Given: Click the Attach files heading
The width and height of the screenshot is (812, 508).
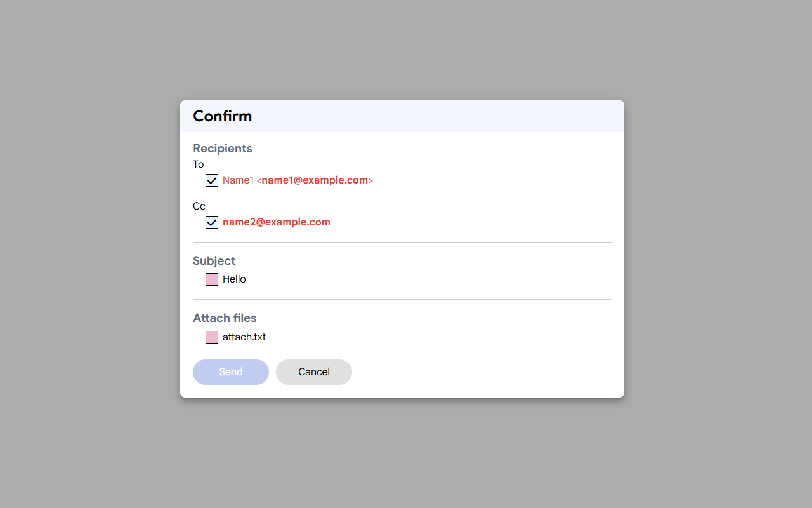Looking at the screenshot, I should point(225,318).
